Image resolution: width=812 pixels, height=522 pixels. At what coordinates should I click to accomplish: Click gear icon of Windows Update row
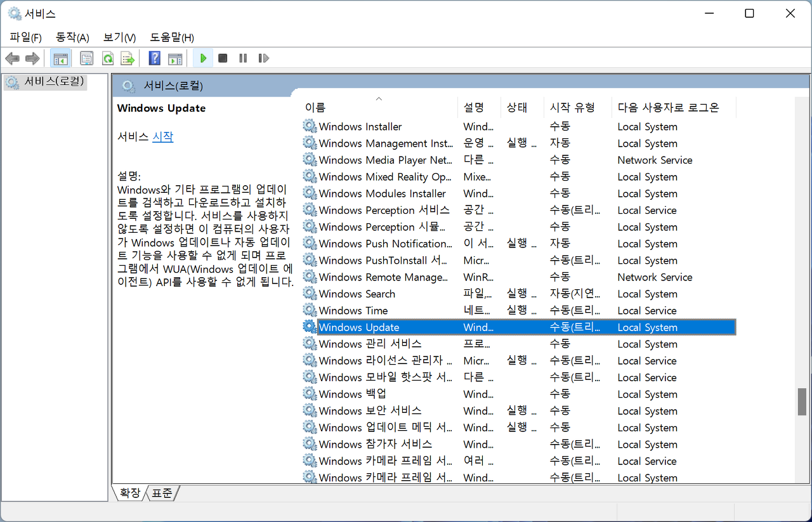tap(310, 327)
